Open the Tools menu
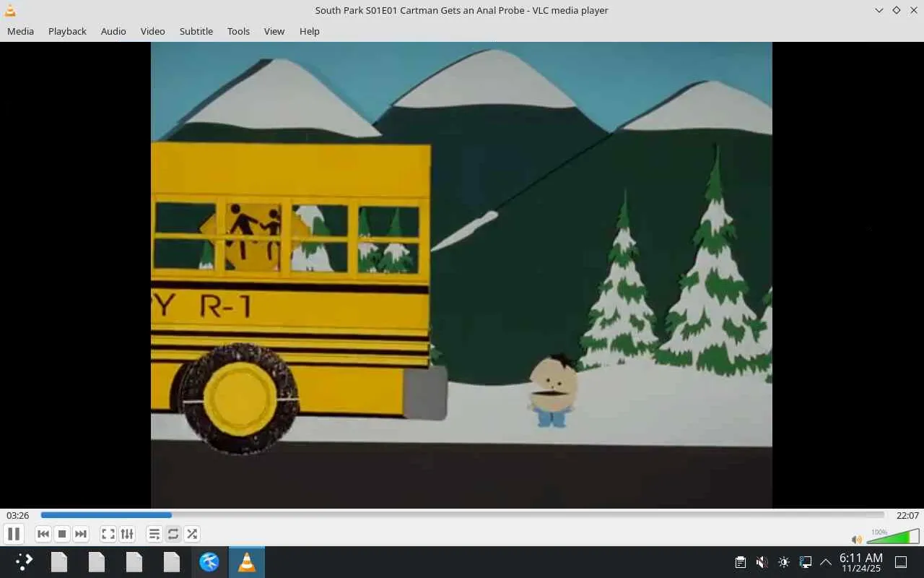This screenshot has height=578, width=924. (x=238, y=31)
